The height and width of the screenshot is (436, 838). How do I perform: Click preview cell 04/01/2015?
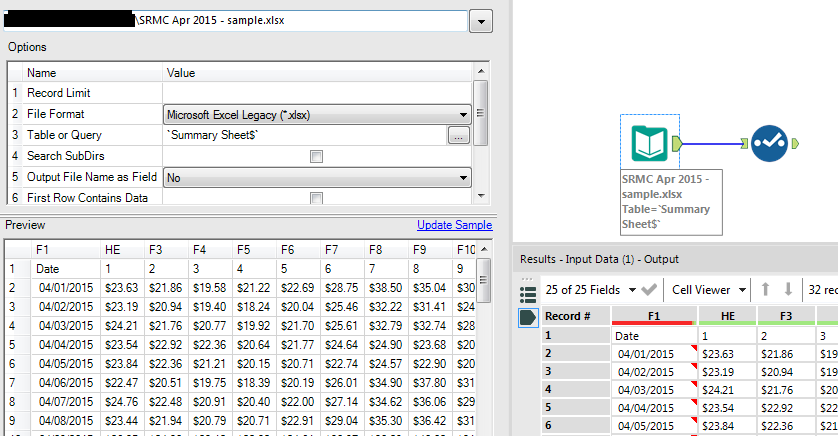point(66,288)
